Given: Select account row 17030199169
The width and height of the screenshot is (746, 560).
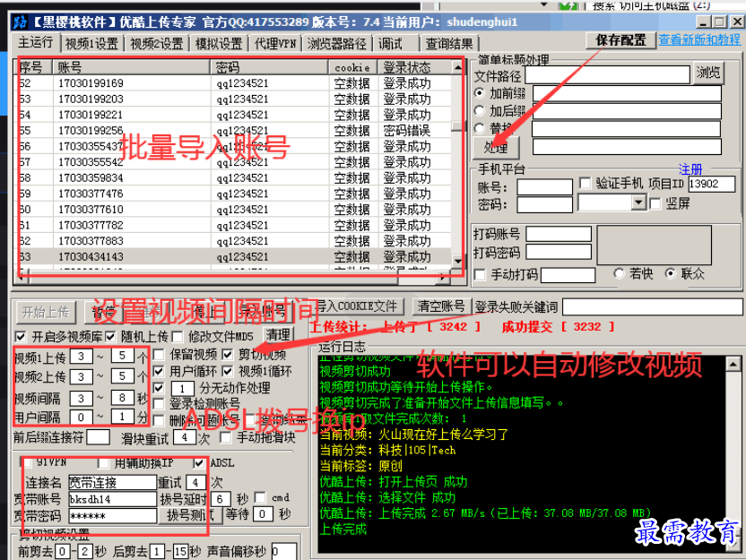Looking at the screenshot, I should click(233, 83).
